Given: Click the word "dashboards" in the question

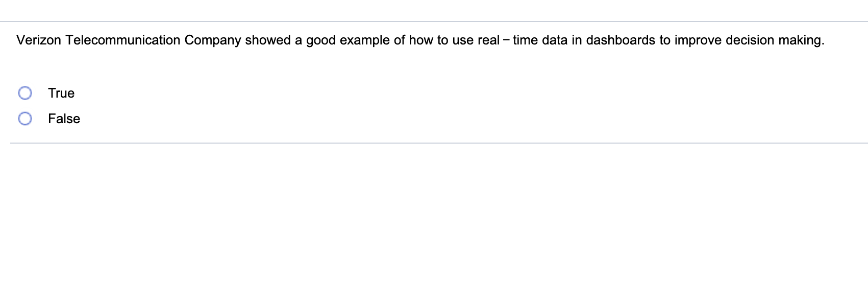Looking at the screenshot, I should (621, 40).
